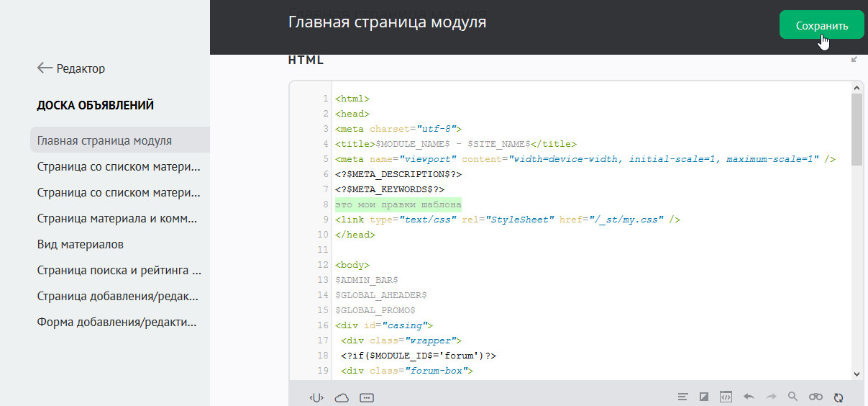Collapse the HTML editor with diagonal arrow
868x406 pixels.
(854, 60)
